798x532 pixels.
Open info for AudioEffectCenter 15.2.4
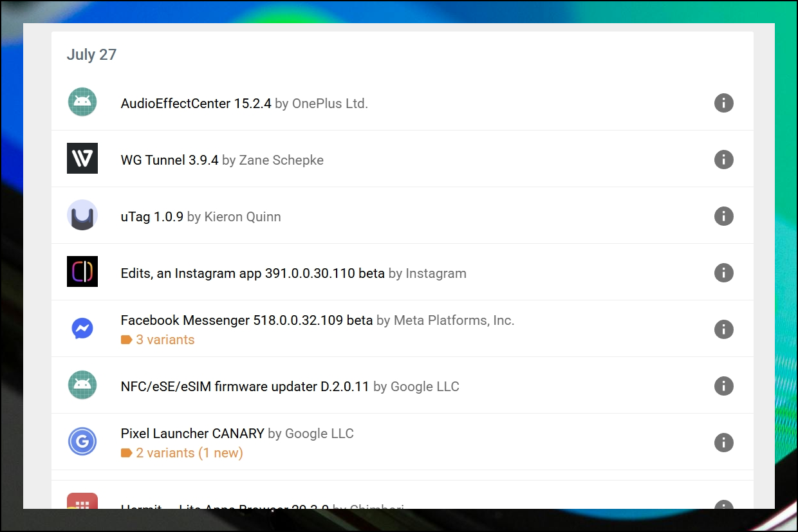tap(724, 102)
